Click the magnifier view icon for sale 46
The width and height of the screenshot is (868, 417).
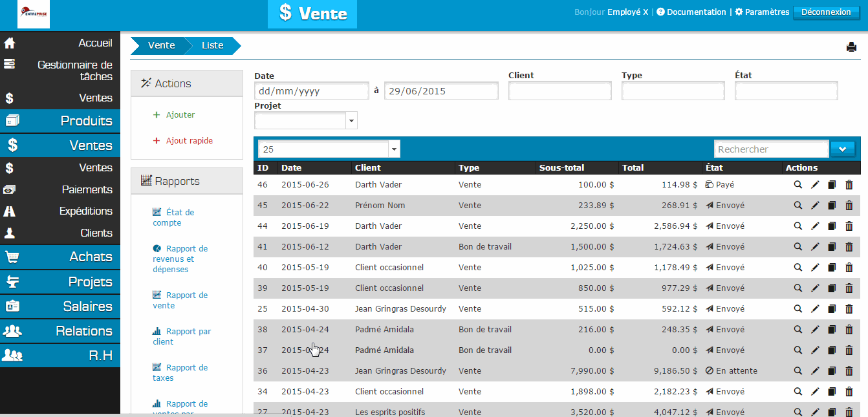click(798, 185)
